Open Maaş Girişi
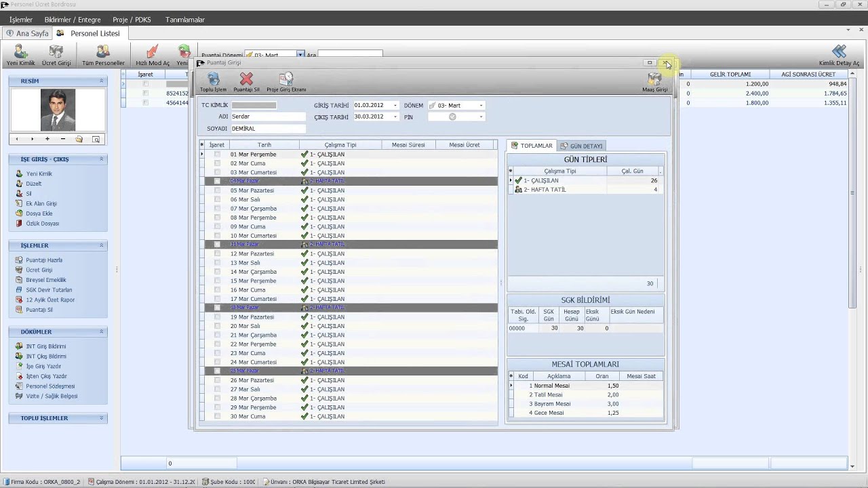Screen dimensions: 868x488 pyautogui.click(x=654, y=83)
